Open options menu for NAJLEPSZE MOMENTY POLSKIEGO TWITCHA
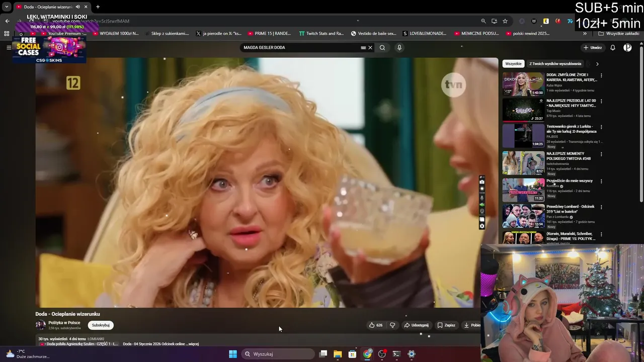Viewport: 644px width, 362px height. [x=601, y=154]
